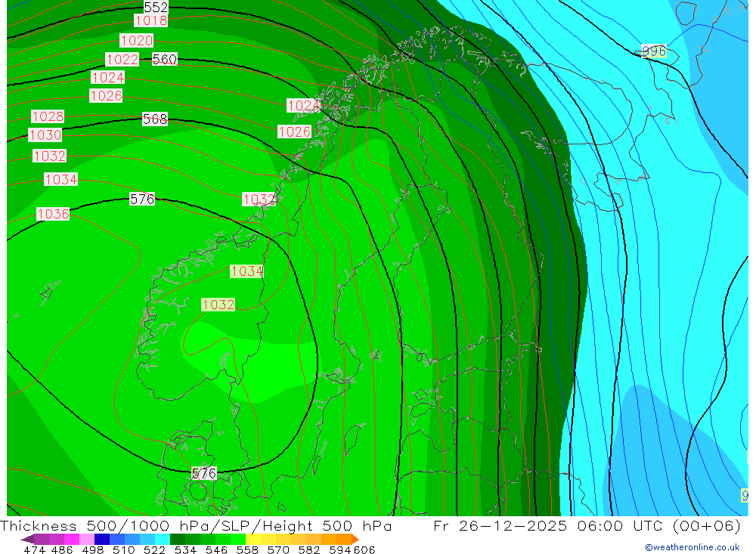The width and height of the screenshot is (756, 554).
Task: Click the '1034' label next to '1036'
Action: pos(60,179)
